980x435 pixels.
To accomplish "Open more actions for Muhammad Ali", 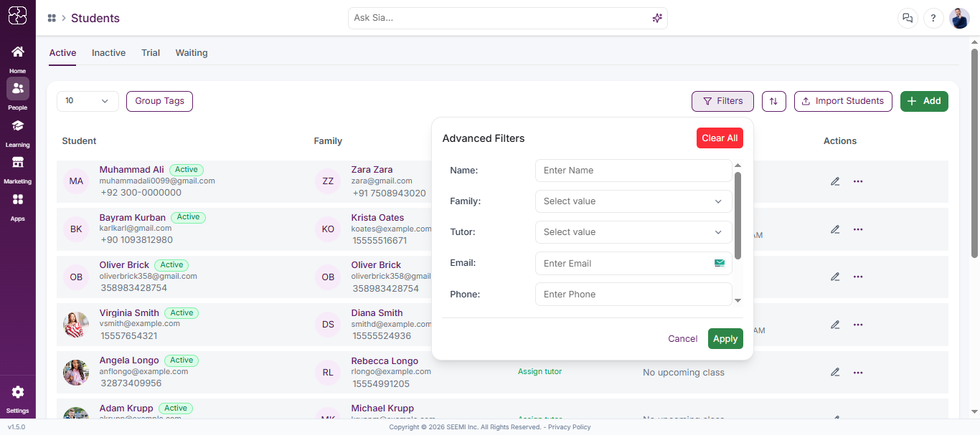I will [x=858, y=181].
